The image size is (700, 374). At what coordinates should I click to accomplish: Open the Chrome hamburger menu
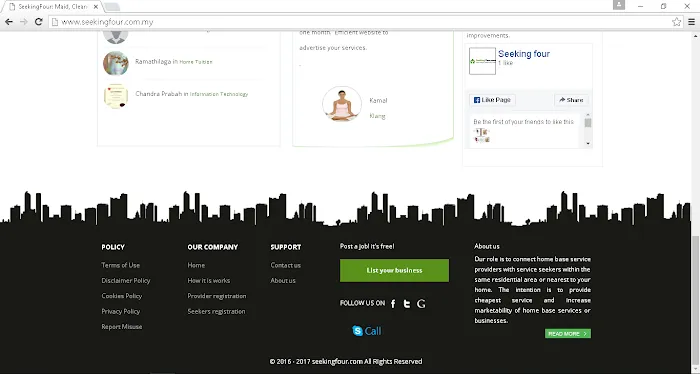click(692, 22)
